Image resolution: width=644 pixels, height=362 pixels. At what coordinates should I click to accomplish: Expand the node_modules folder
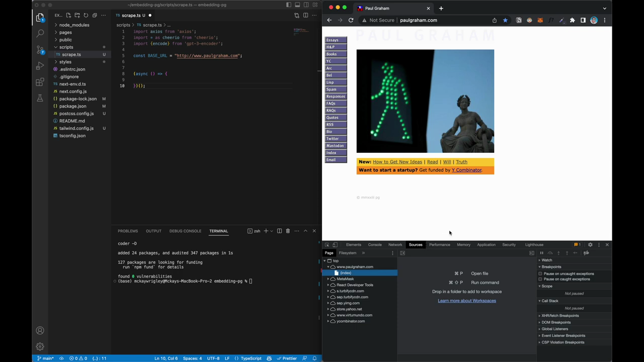click(x=74, y=25)
